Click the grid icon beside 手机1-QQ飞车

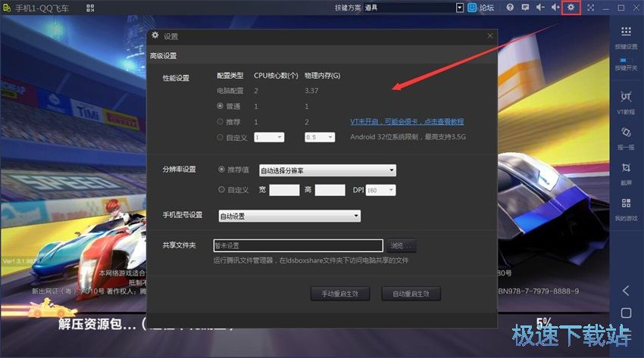90,8
